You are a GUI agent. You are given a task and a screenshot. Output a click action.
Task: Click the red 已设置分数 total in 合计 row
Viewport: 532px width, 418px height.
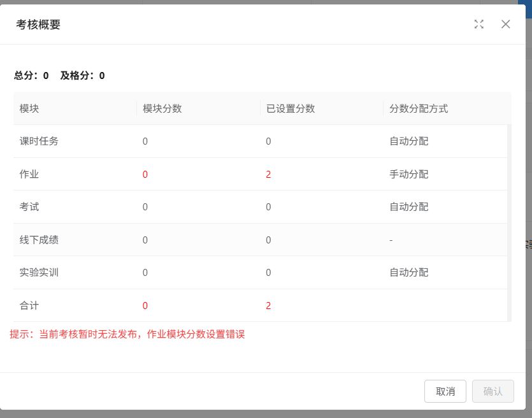pyautogui.click(x=268, y=306)
